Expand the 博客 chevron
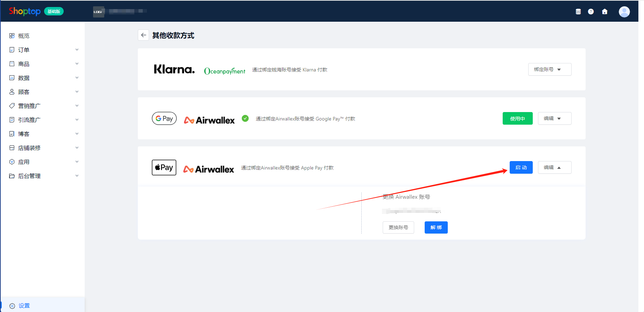 click(77, 134)
